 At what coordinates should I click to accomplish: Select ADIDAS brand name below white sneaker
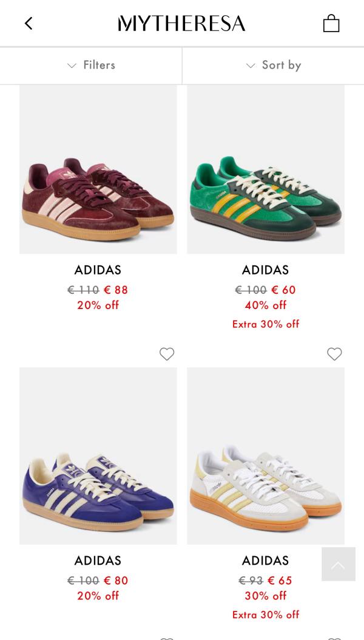point(266,560)
